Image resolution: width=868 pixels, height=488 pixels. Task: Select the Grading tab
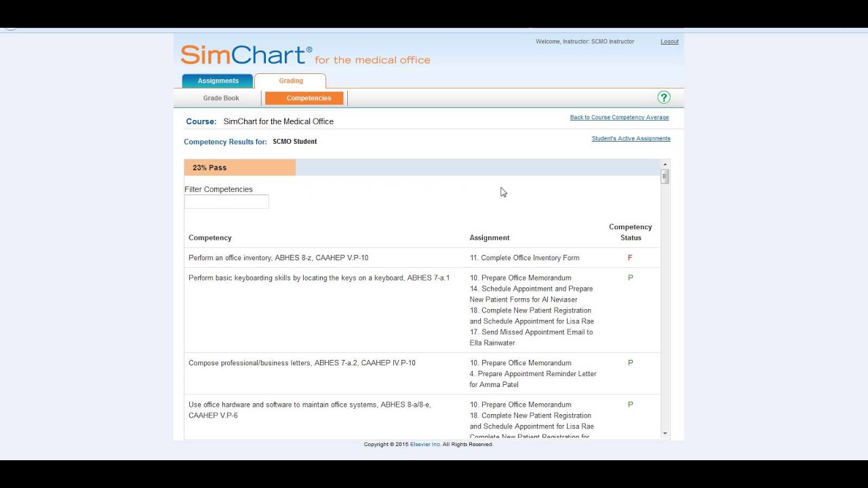(291, 81)
